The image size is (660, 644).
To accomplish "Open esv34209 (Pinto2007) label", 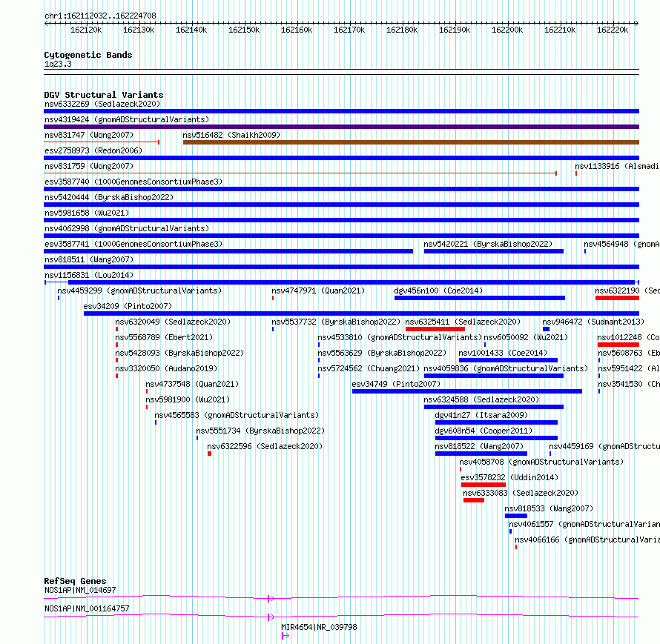I will 128,306.
